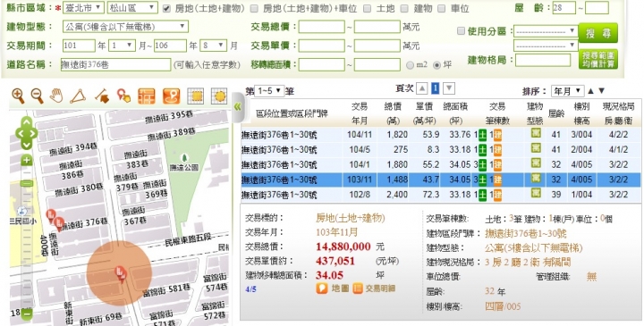This screenshot has width=644, height=326.
Task: Click the 單價 column header
Action: pyautogui.click(x=424, y=113)
